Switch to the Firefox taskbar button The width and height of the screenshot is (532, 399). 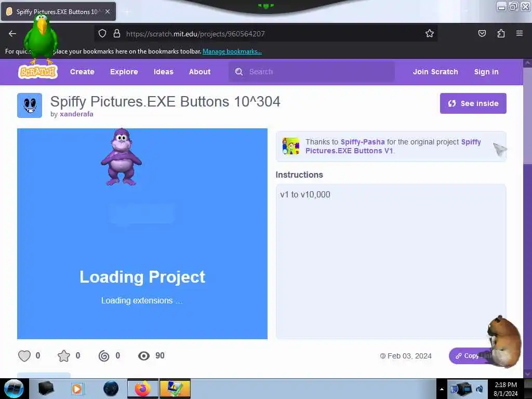point(143,389)
